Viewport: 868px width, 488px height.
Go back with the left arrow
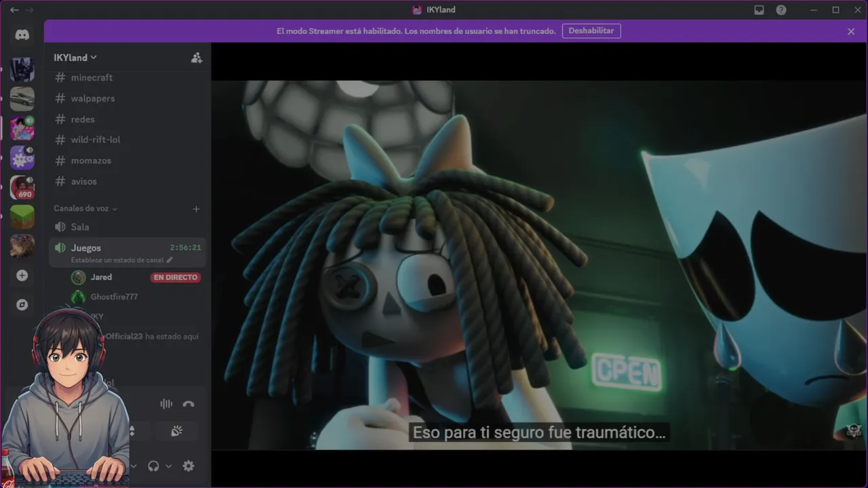pyautogui.click(x=14, y=10)
